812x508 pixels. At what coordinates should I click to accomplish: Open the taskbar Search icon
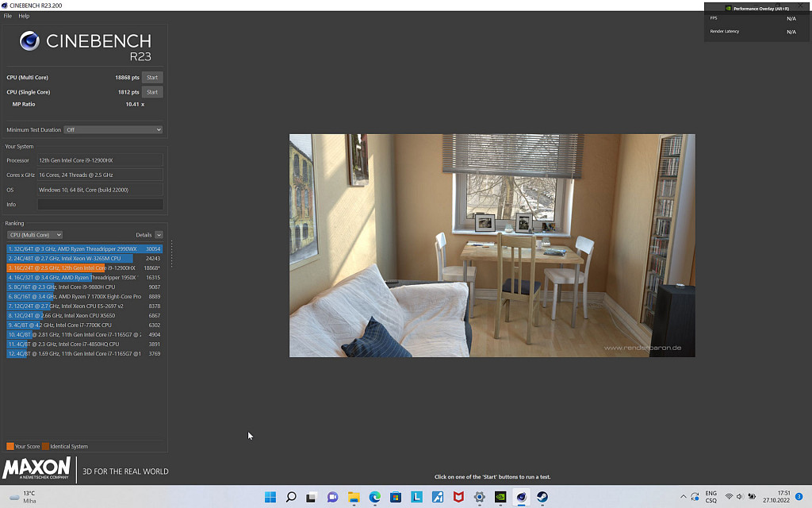coord(291,497)
